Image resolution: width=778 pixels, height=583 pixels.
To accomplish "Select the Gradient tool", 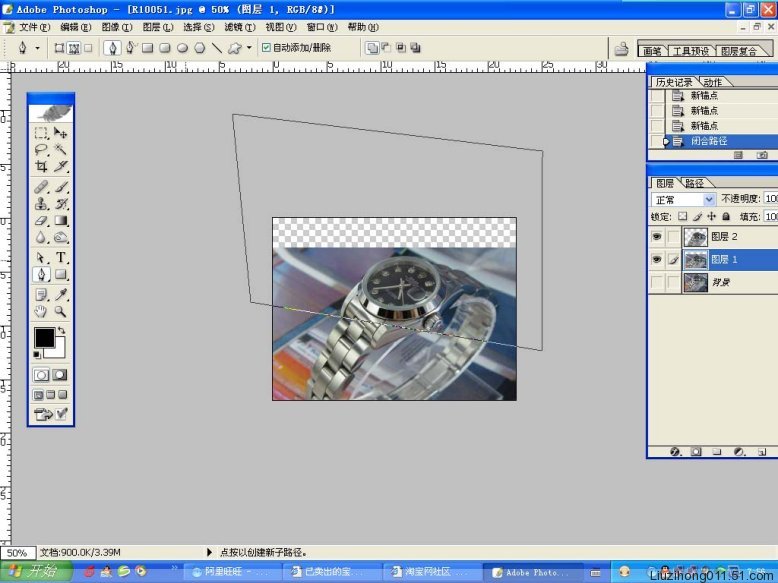I will (61, 220).
